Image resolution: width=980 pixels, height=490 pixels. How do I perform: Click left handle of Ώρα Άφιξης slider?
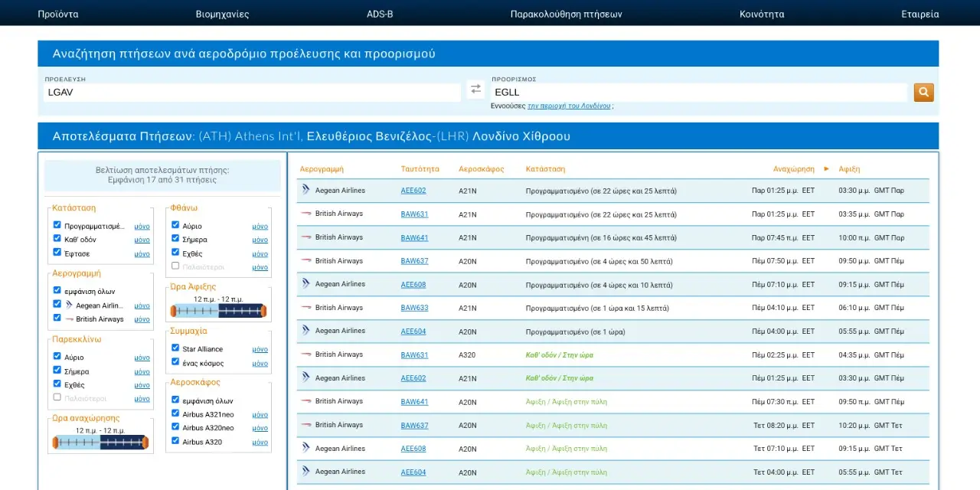point(174,311)
